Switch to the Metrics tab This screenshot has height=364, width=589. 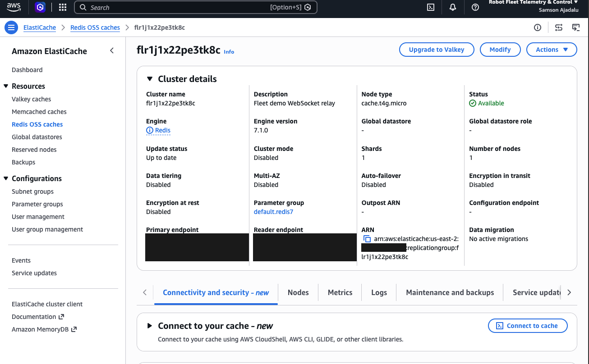(x=340, y=292)
